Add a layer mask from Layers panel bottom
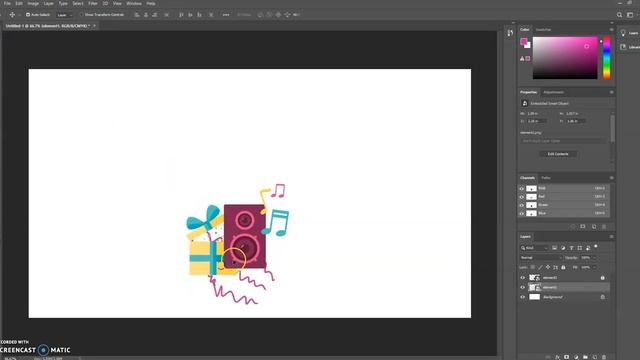Screen dimensions: 640x360 click(567, 357)
